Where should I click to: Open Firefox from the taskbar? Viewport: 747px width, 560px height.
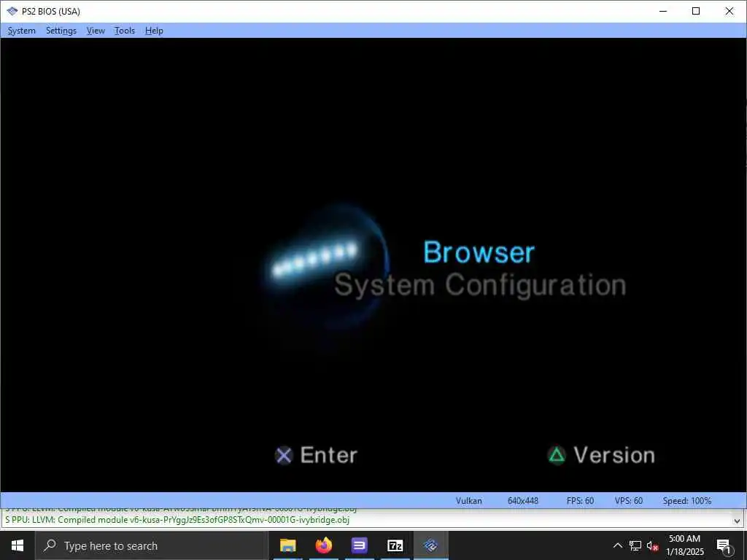tap(323, 545)
